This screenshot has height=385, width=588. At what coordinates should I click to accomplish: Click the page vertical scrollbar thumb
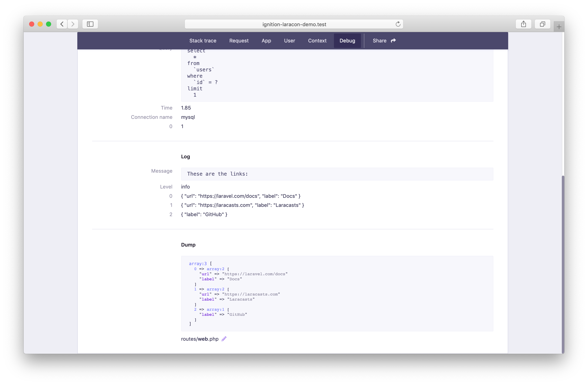(563, 264)
